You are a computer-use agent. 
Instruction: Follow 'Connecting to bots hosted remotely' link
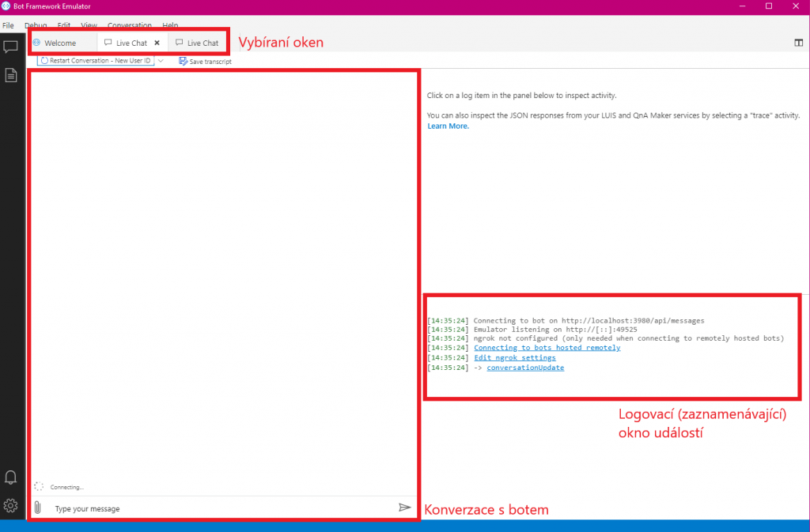[547, 348]
